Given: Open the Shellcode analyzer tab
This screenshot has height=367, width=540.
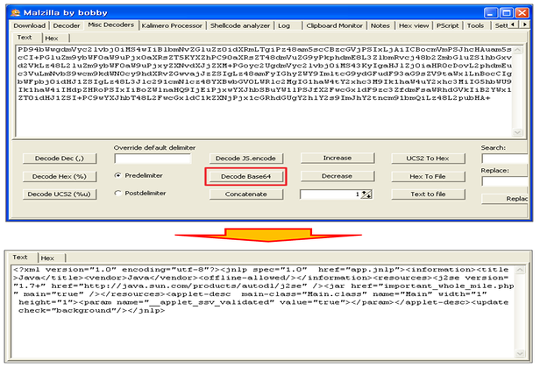Looking at the screenshot, I should [x=240, y=25].
